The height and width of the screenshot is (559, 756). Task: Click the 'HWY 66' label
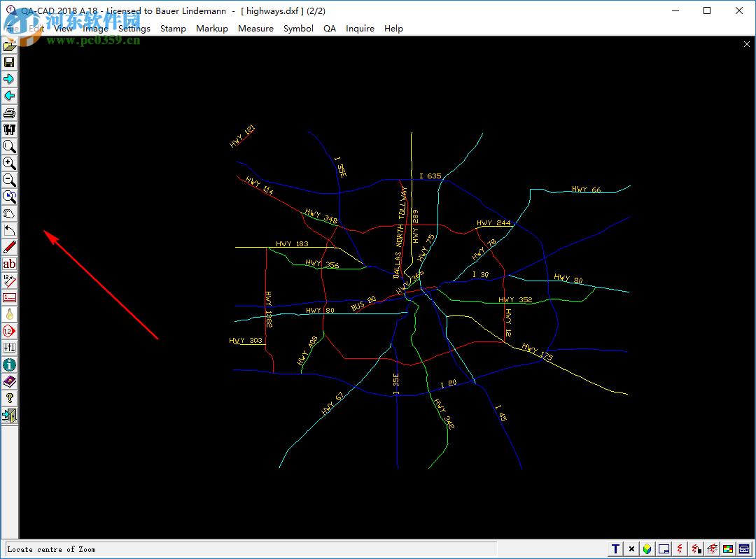pos(587,190)
